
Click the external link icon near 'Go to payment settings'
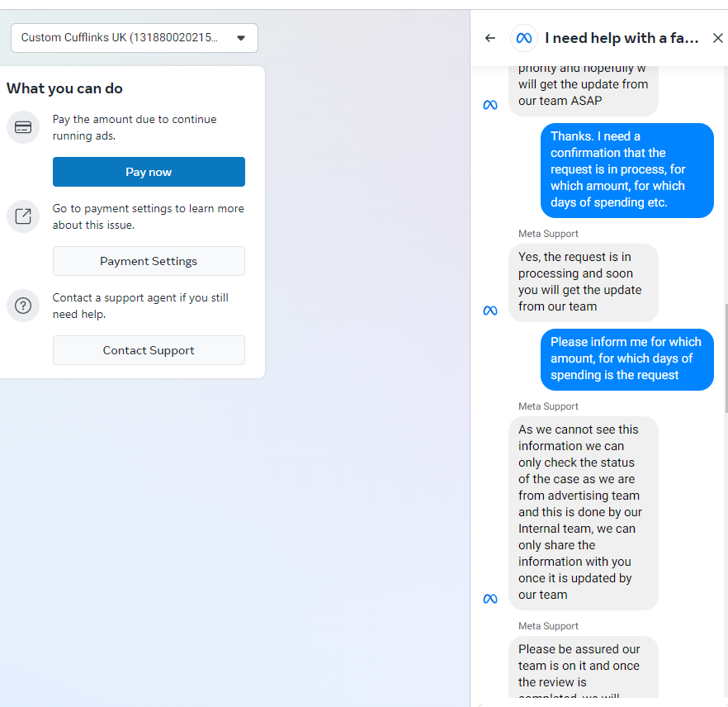pos(23,216)
